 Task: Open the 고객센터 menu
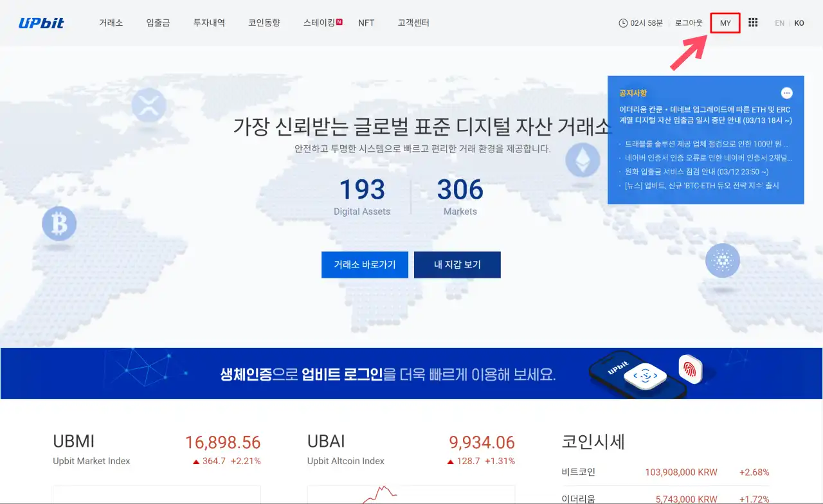[413, 22]
